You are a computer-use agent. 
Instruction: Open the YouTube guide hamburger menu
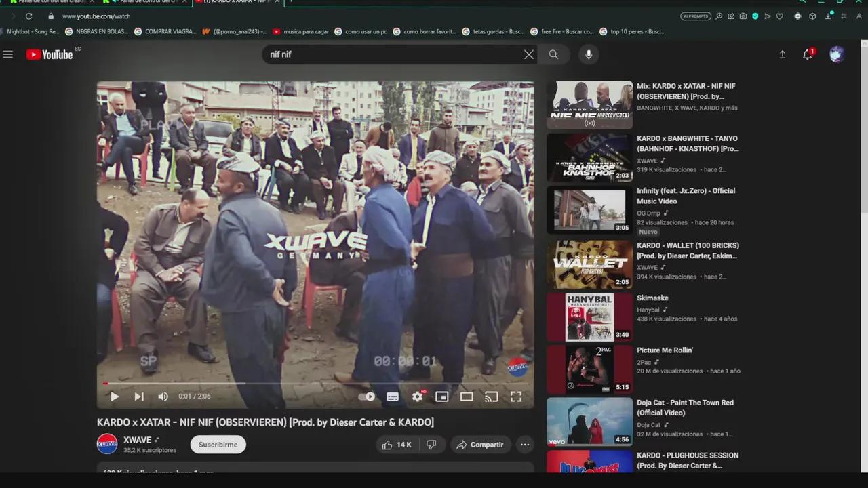tap(8, 54)
